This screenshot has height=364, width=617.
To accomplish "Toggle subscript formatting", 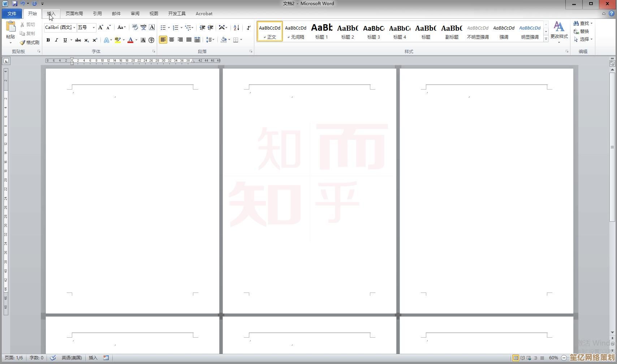I will (86, 40).
